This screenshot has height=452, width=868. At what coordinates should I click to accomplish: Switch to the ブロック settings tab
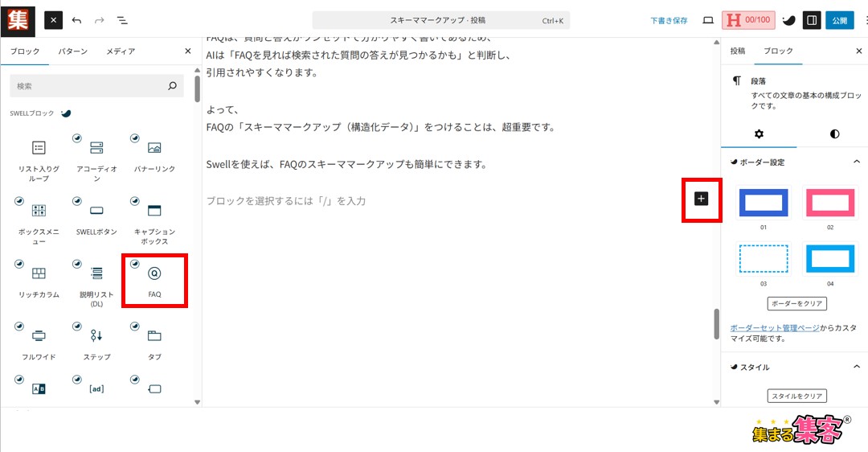pos(778,51)
